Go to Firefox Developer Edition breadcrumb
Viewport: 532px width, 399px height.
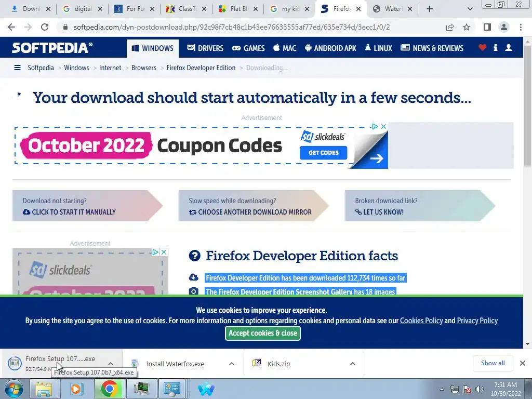pos(201,68)
